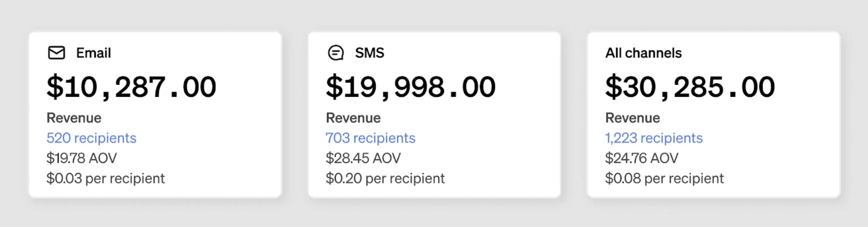This screenshot has height=227, width=868.
Task: Click the Revenue label in SMS card
Action: coord(353,118)
